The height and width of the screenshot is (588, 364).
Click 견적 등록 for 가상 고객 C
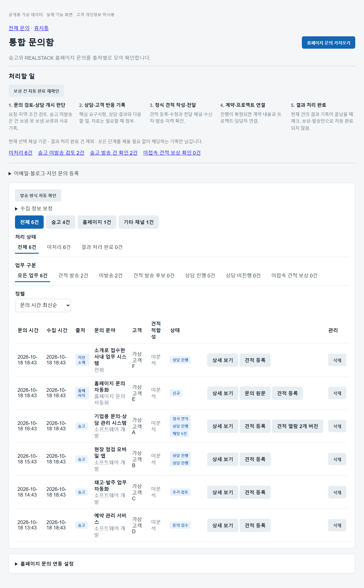pyautogui.click(x=255, y=492)
